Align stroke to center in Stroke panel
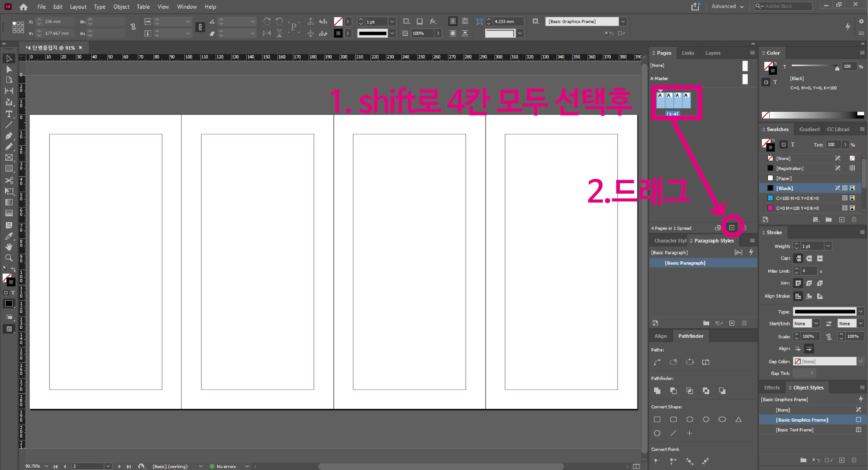868x470 pixels. pos(798,296)
